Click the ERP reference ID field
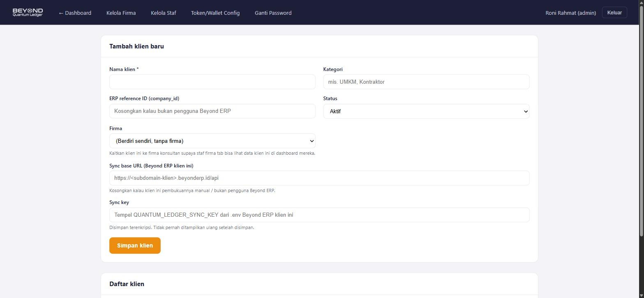Viewport: 644px width, 298px height. coord(212,111)
